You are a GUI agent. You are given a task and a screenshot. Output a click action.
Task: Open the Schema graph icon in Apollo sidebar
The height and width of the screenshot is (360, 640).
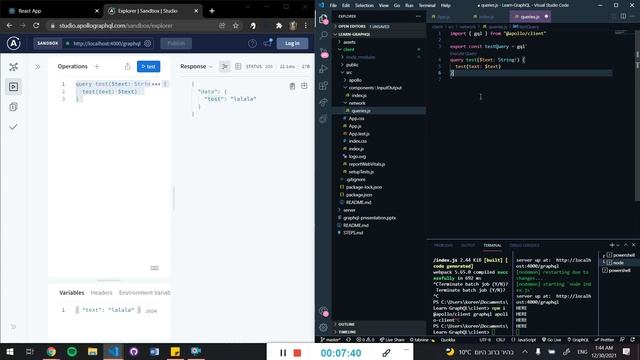pyautogui.click(x=13, y=67)
